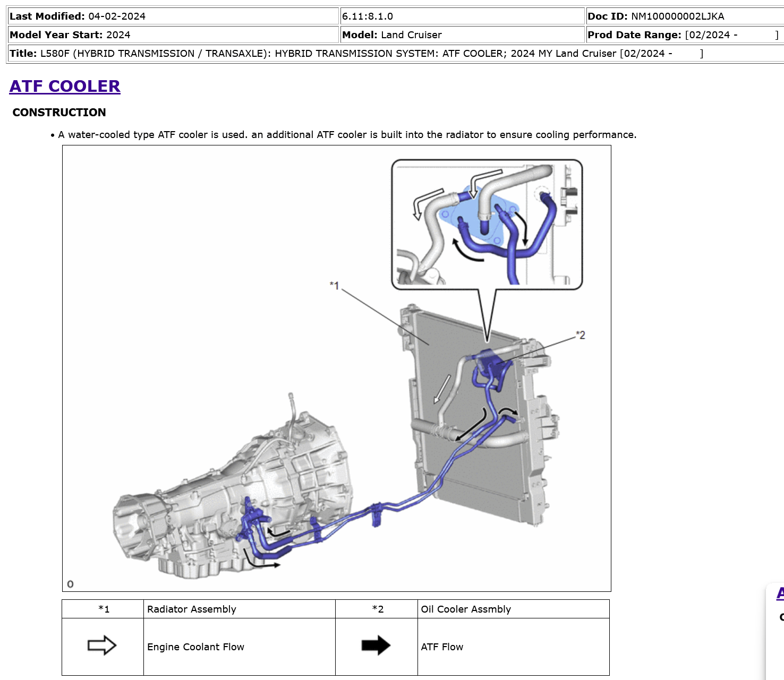Click the Oil Cooler Assmbly legend cell
The width and height of the screenshot is (784, 680).
click(514, 609)
